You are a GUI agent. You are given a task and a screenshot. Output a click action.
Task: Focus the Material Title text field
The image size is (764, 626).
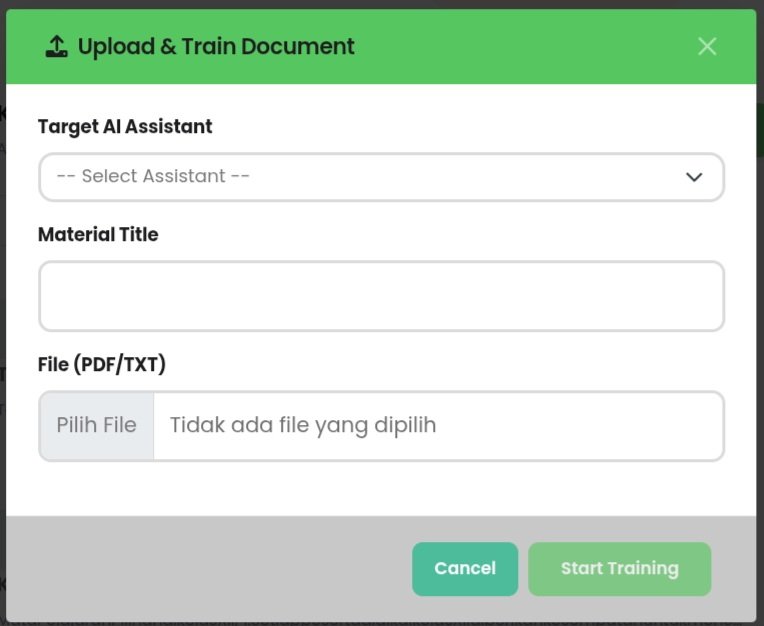pyautogui.click(x=380, y=296)
